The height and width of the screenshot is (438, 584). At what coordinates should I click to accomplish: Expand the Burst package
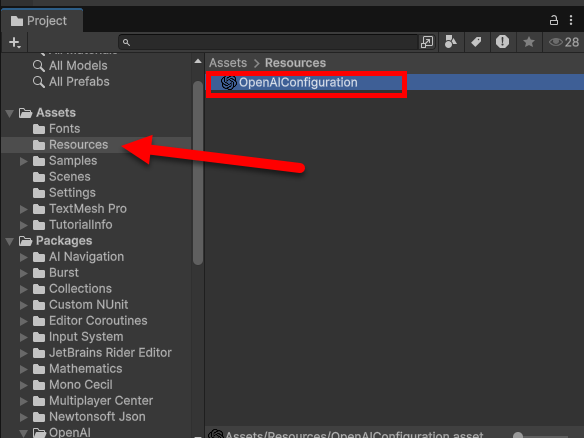tap(23, 273)
